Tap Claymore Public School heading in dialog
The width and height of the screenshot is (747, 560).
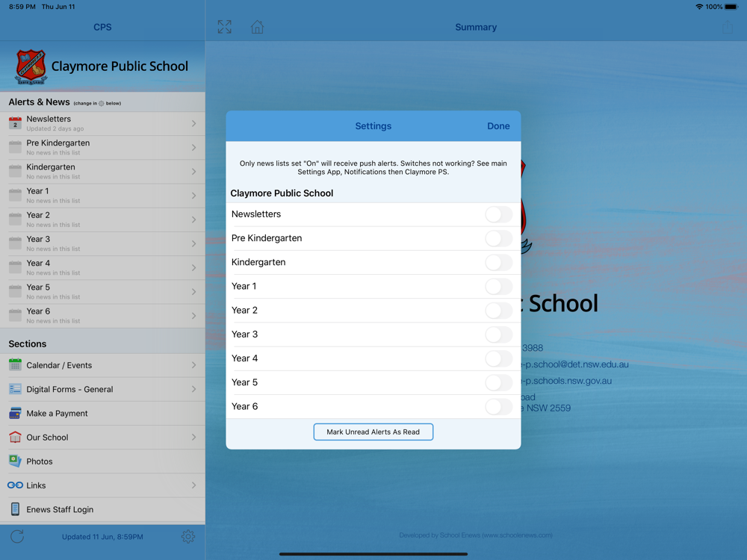[x=282, y=193]
